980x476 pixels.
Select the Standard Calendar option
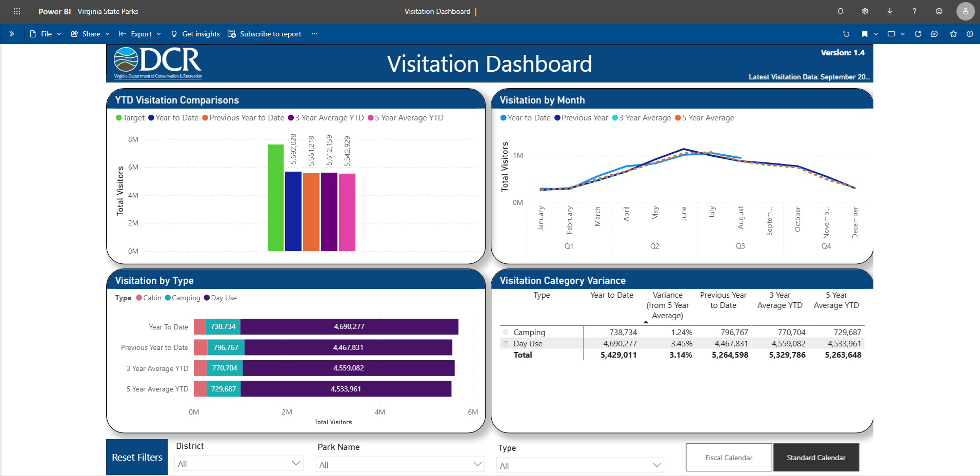click(816, 458)
